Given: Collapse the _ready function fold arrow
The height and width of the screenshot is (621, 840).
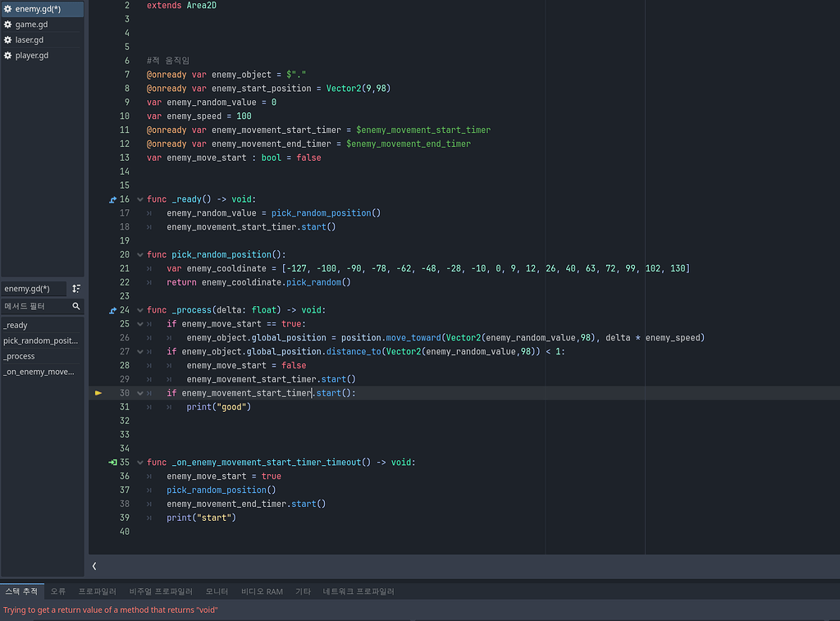Looking at the screenshot, I should pyautogui.click(x=139, y=199).
